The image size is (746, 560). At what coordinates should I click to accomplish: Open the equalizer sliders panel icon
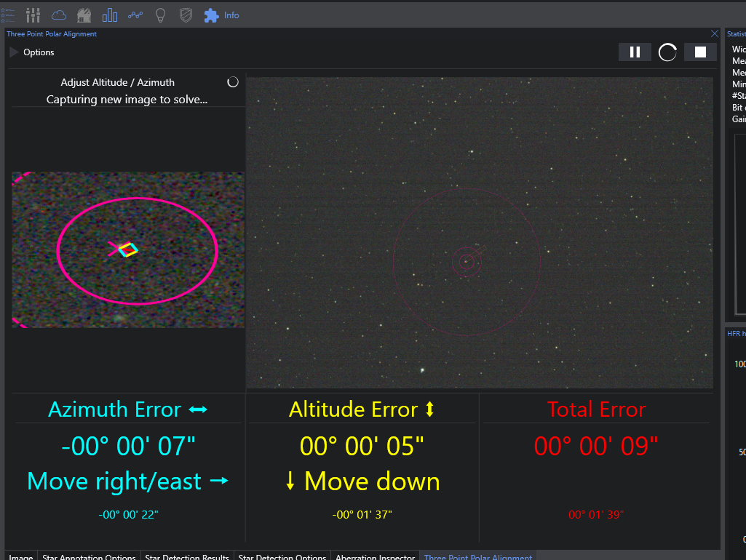pyautogui.click(x=33, y=15)
